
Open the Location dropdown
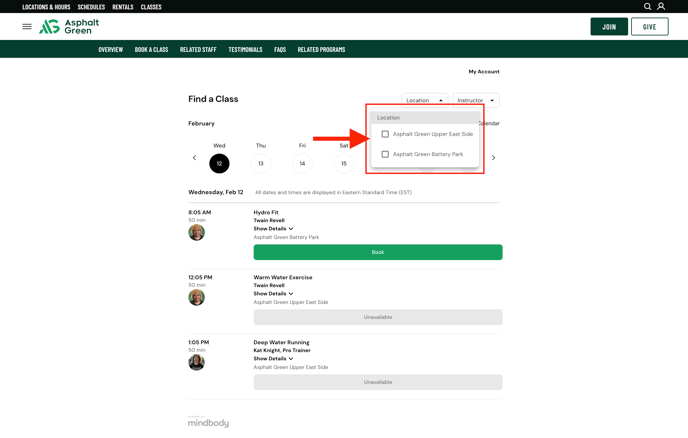click(425, 100)
